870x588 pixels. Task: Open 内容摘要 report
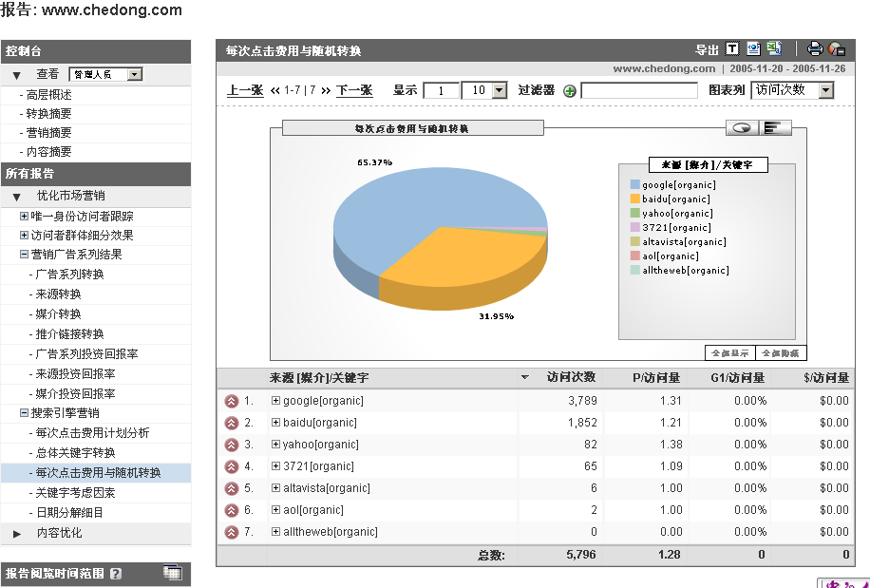click(48, 151)
